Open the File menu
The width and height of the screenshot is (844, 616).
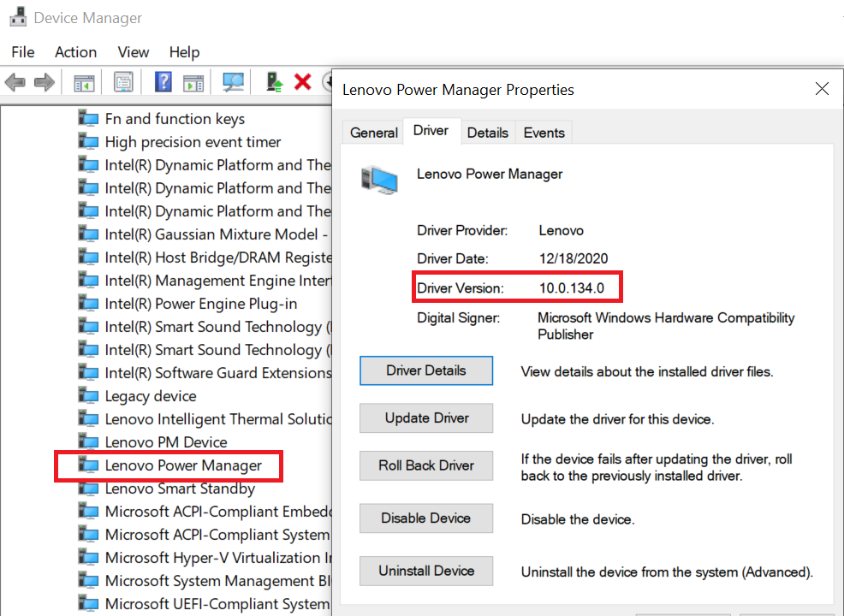click(x=23, y=52)
